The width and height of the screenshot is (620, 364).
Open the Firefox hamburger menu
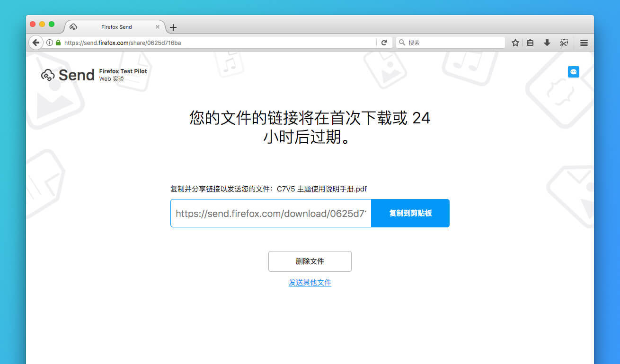[584, 43]
